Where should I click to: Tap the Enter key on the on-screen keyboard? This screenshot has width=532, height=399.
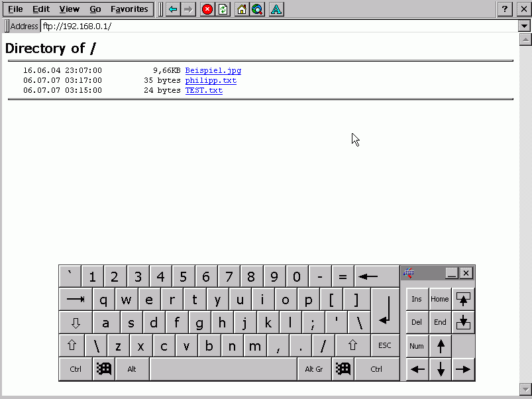(x=386, y=311)
